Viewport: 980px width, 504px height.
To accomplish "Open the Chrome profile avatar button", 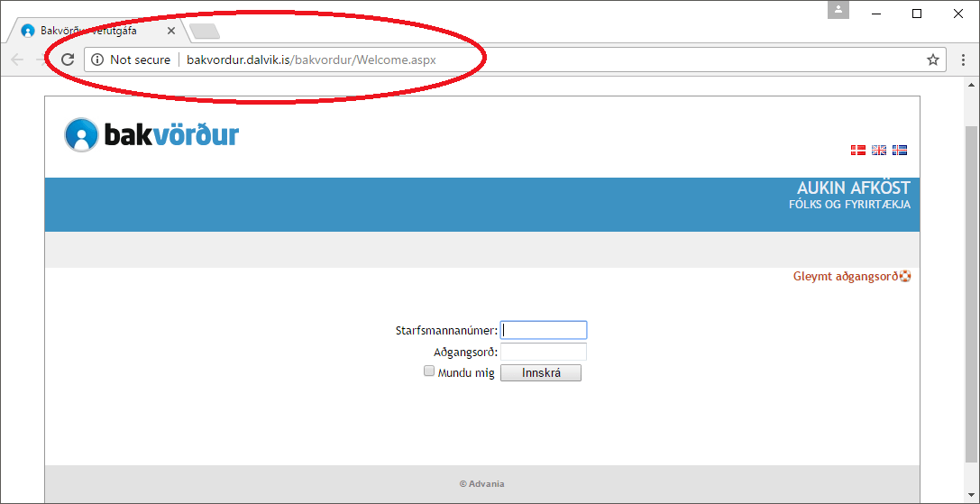I will click(x=838, y=10).
